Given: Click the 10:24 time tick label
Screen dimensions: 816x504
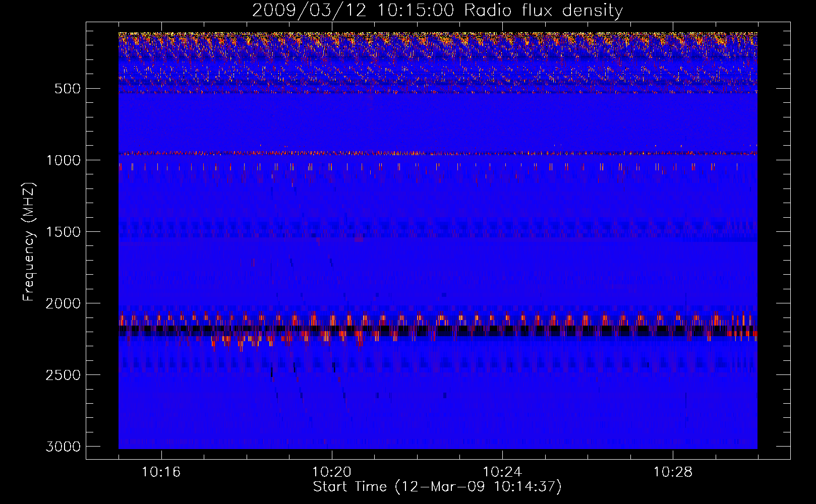Looking at the screenshot, I should (502, 472).
